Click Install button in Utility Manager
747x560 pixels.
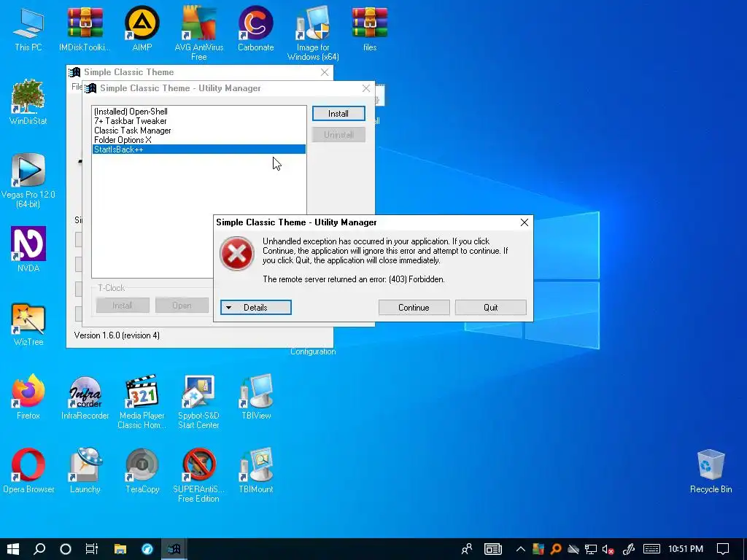[x=338, y=113]
